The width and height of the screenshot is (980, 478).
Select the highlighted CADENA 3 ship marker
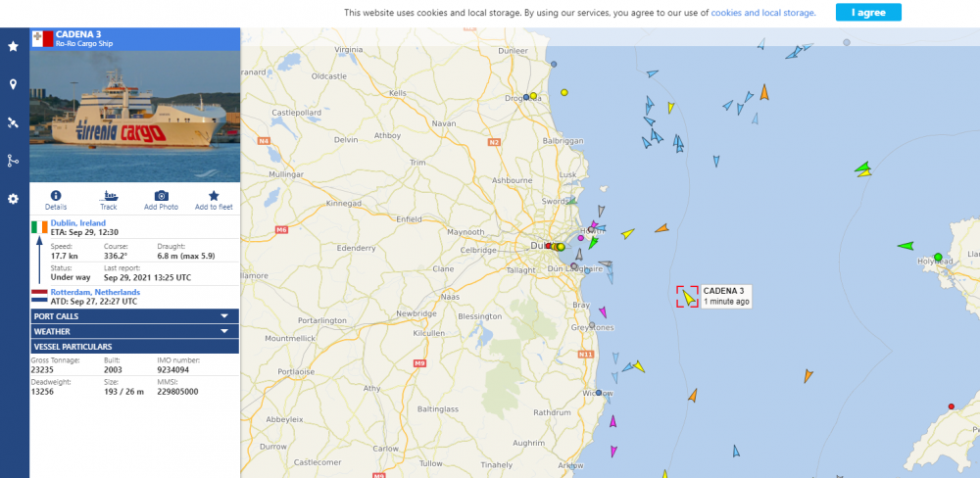pos(688,296)
